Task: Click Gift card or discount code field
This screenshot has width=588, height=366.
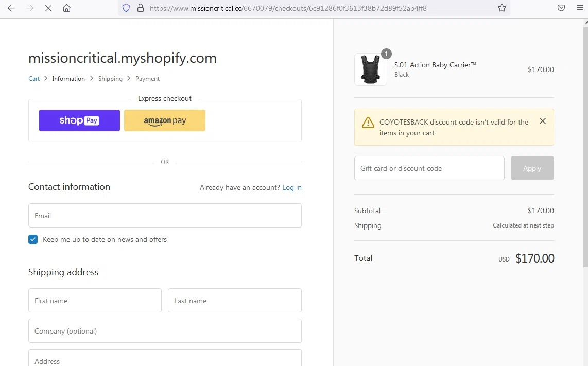Action: pyautogui.click(x=429, y=168)
